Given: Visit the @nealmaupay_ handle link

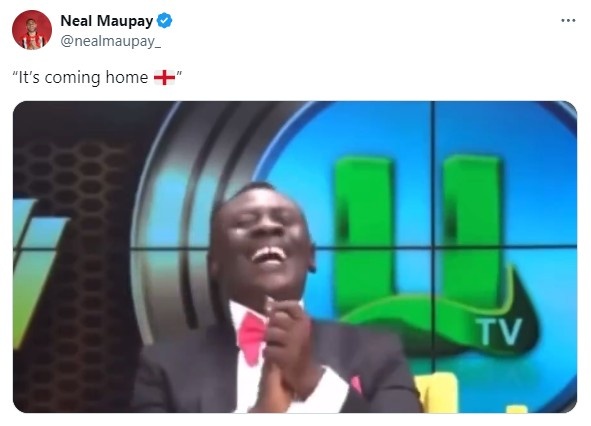Looking at the screenshot, I should 110,41.
